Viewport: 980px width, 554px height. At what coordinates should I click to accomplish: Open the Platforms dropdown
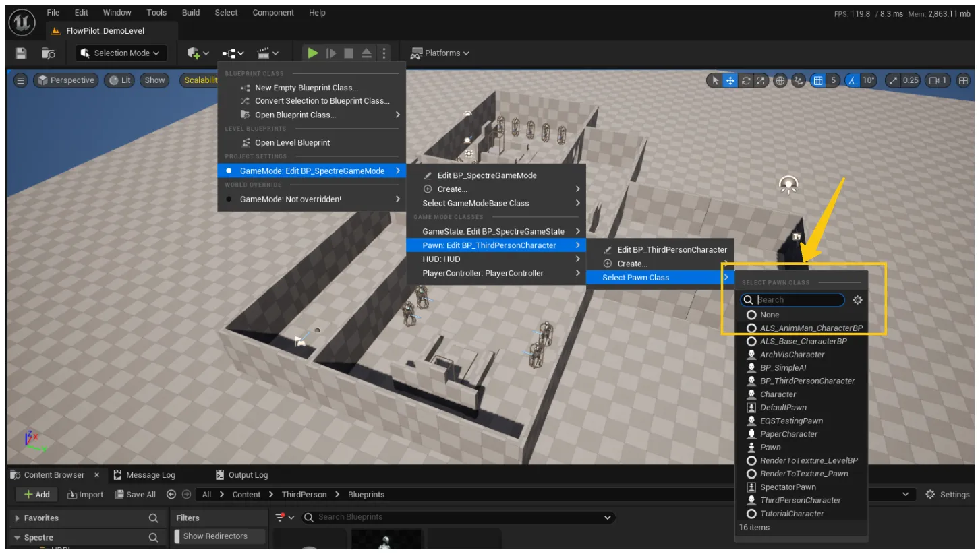pyautogui.click(x=440, y=53)
